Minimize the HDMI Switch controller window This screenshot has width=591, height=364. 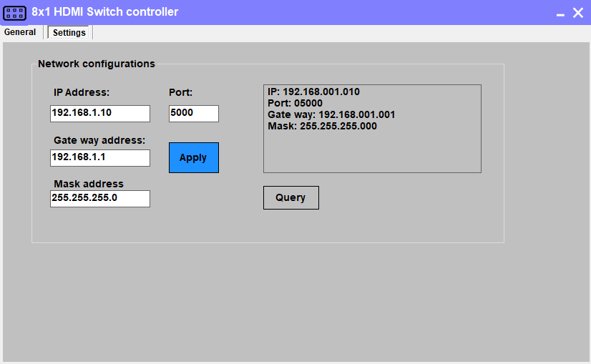coord(560,13)
